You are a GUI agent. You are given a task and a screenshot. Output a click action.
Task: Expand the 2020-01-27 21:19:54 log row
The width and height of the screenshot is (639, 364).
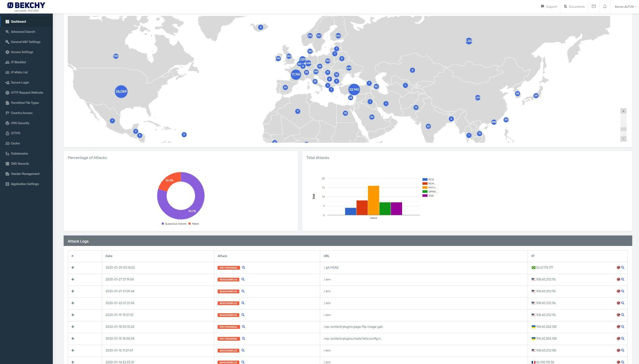pos(73,279)
